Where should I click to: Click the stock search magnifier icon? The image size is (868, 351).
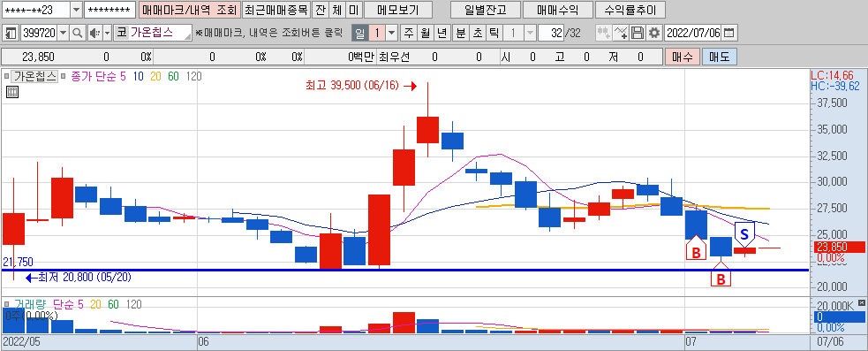(x=78, y=33)
